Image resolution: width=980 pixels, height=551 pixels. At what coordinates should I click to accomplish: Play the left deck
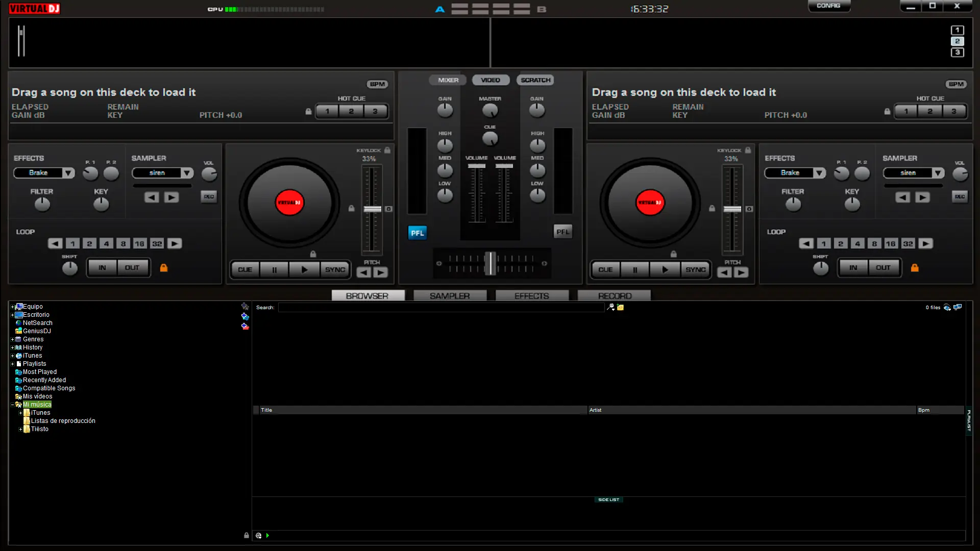coord(304,270)
